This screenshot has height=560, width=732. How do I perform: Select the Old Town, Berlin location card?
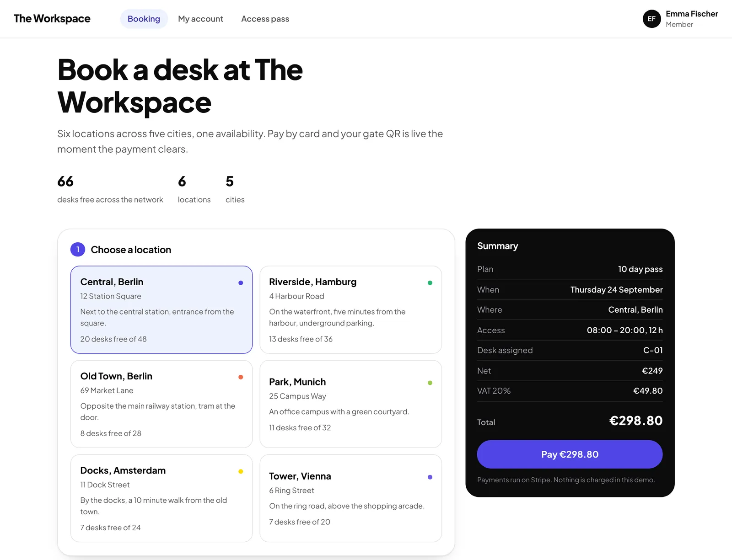161,404
